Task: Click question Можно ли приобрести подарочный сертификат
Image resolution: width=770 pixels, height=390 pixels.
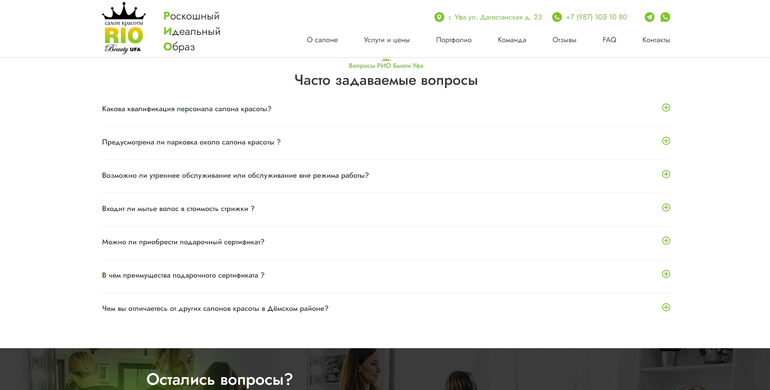Action: click(183, 242)
